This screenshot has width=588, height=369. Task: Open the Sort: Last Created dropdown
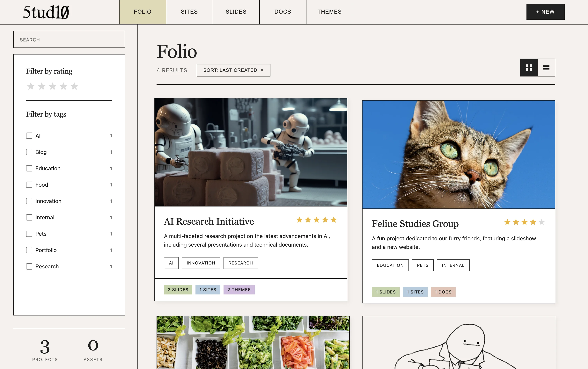[x=233, y=70]
